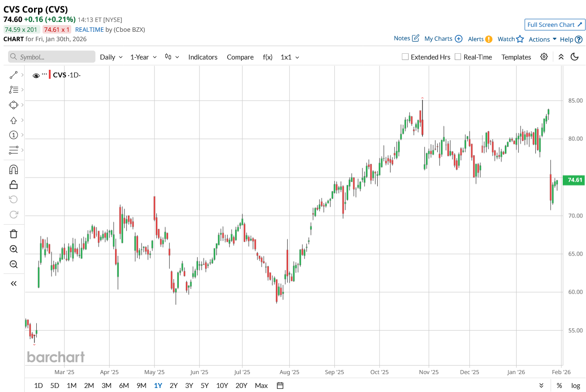Zoom out with the magnifier minus icon
The image size is (586, 392).
coord(13,264)
